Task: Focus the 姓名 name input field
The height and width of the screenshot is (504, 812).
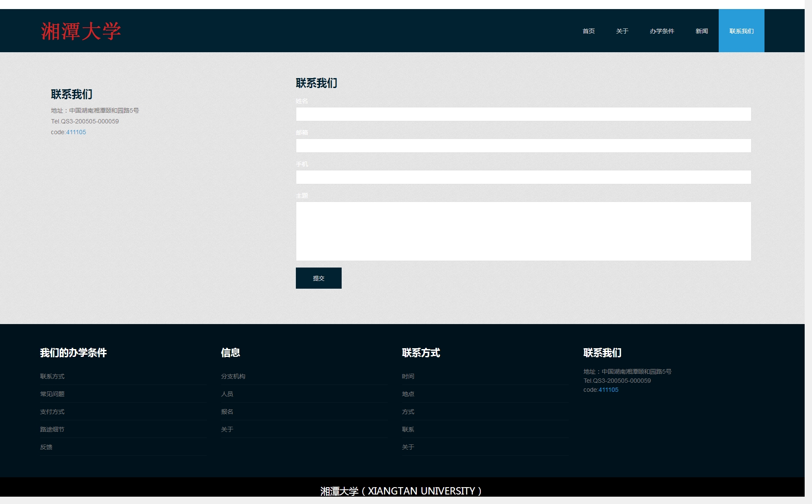Action: pos(523,114)
